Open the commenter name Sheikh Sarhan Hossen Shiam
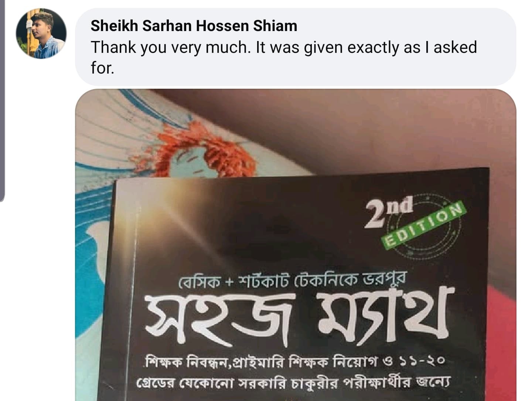532x401 pixels. click(194, 26)
